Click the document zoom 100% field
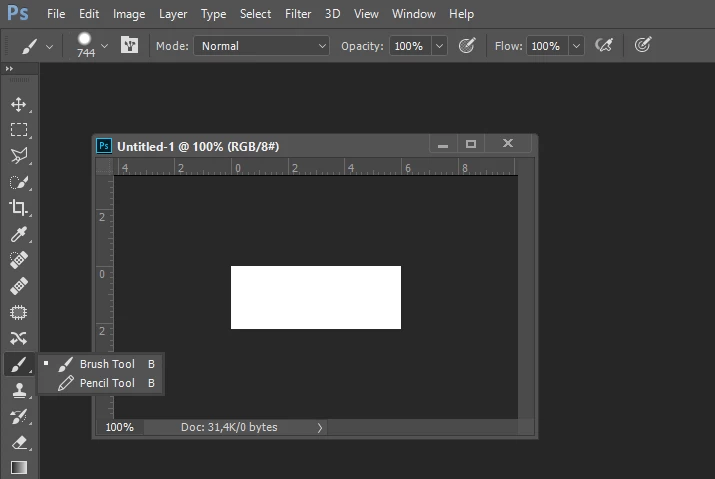The image size is (715, 479). pos(119,427)
